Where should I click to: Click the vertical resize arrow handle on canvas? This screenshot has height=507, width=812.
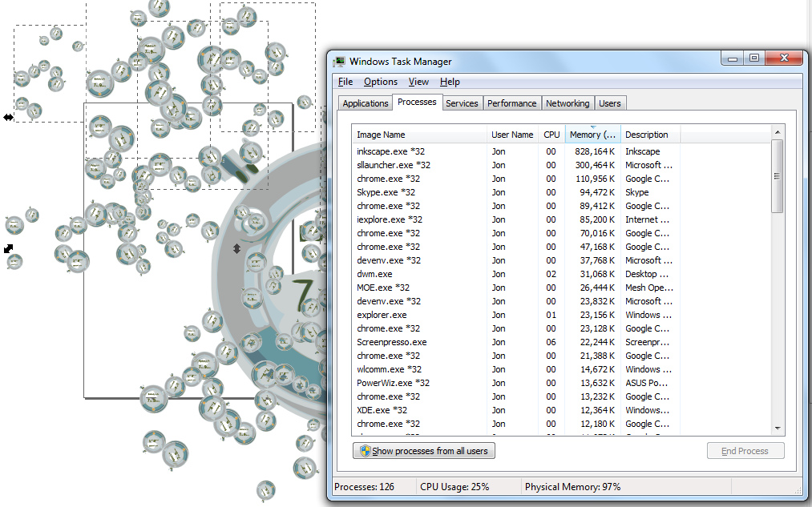pos(236,249)
